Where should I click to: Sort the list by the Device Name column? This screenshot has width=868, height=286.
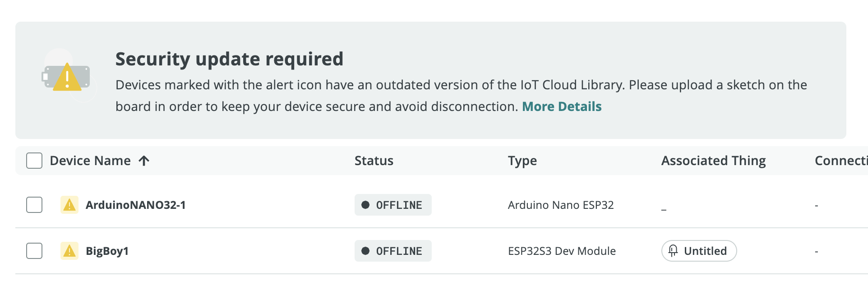[90, 161]
